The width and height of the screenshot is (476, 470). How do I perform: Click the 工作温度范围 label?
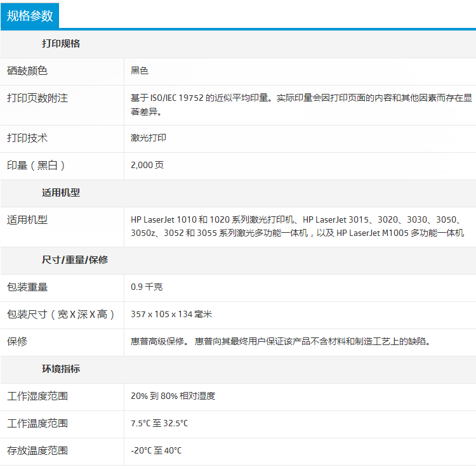(37, 424)
